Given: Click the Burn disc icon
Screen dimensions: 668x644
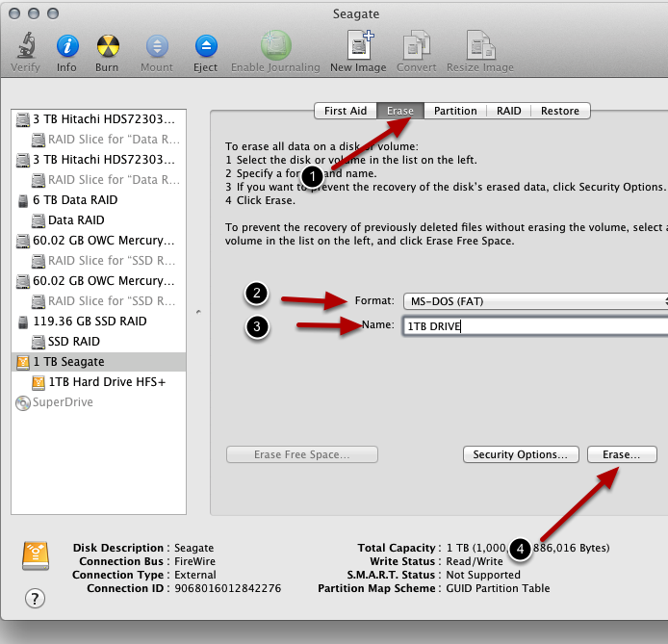Looking at the screenshot, I should tap(107, 46).
